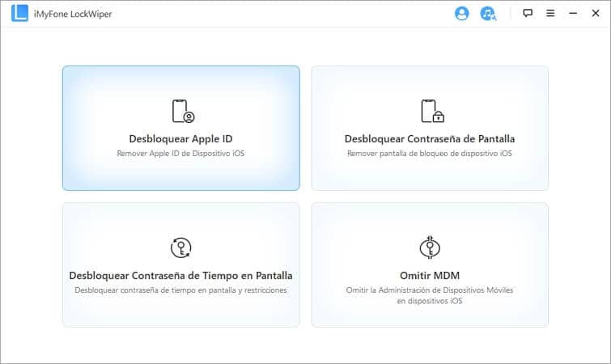Select the Omitir MDM heading
The width and height of the screenshot is (611, 364).
coord(430,276)
